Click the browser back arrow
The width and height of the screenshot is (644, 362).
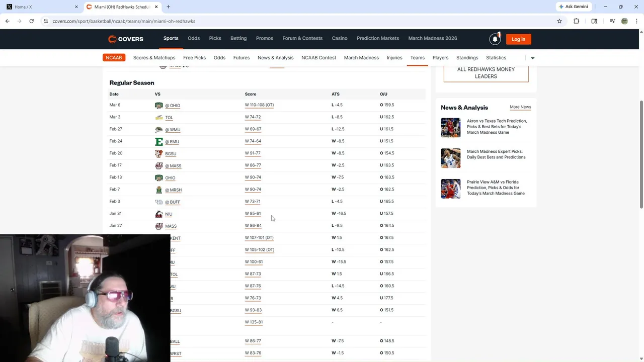[x=7, y=21]
